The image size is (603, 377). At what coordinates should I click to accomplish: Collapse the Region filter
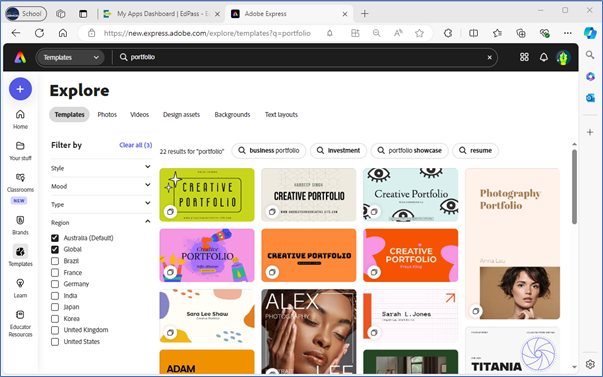pos(101,222)
